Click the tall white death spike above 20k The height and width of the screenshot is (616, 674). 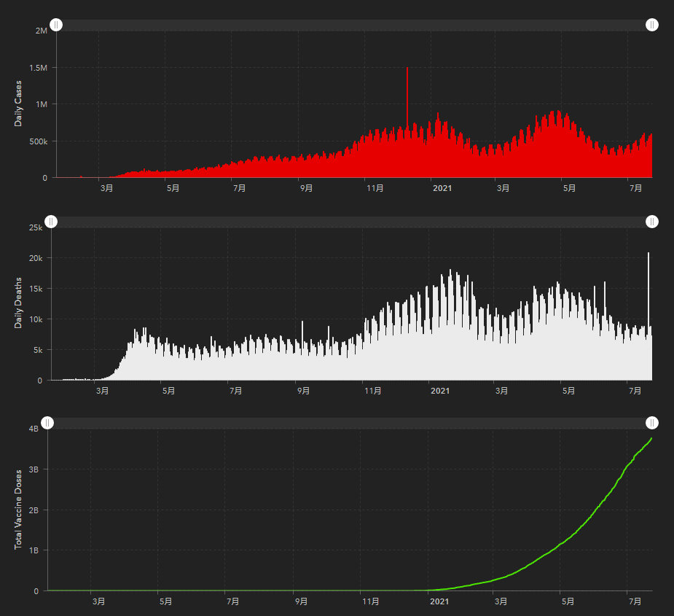click(x=648, y=288)
